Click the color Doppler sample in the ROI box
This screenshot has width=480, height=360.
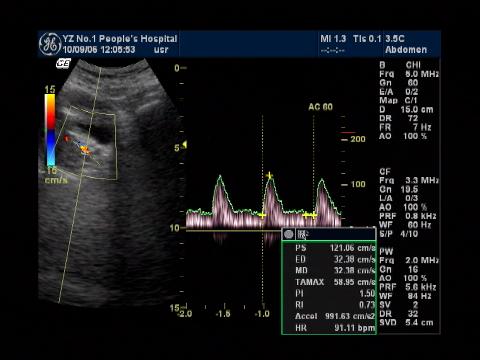coord(85,150)
